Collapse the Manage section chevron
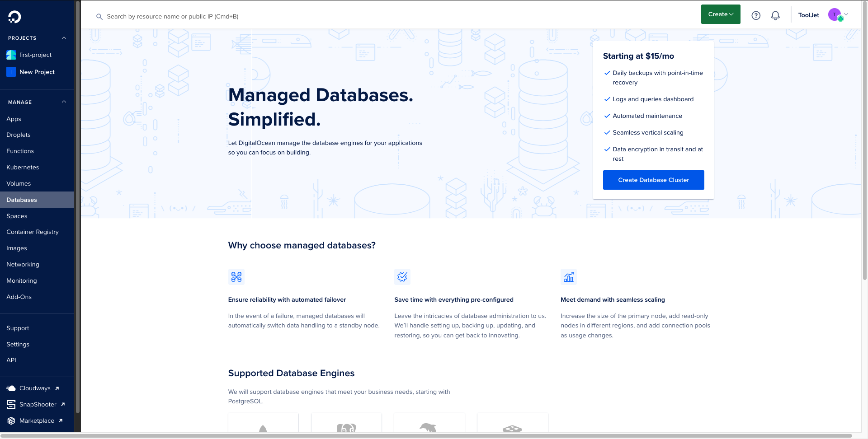The image size is (868, 439). click(x=64, y=102)
